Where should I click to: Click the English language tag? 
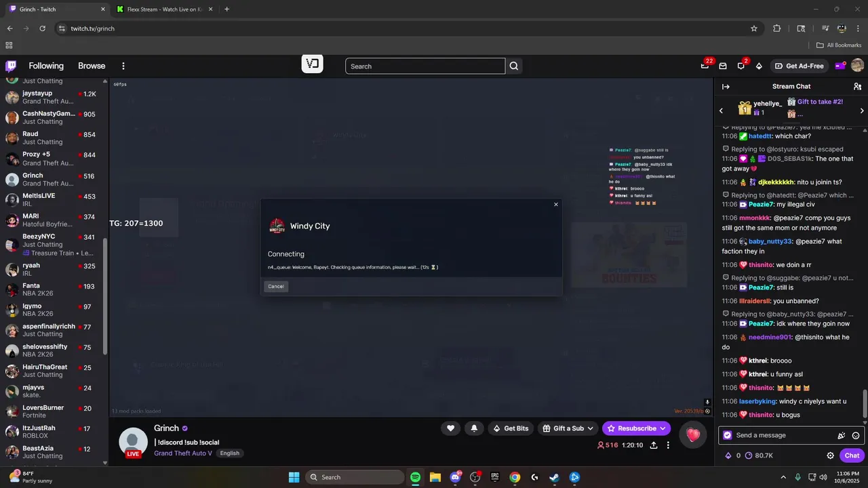(229, 453)
